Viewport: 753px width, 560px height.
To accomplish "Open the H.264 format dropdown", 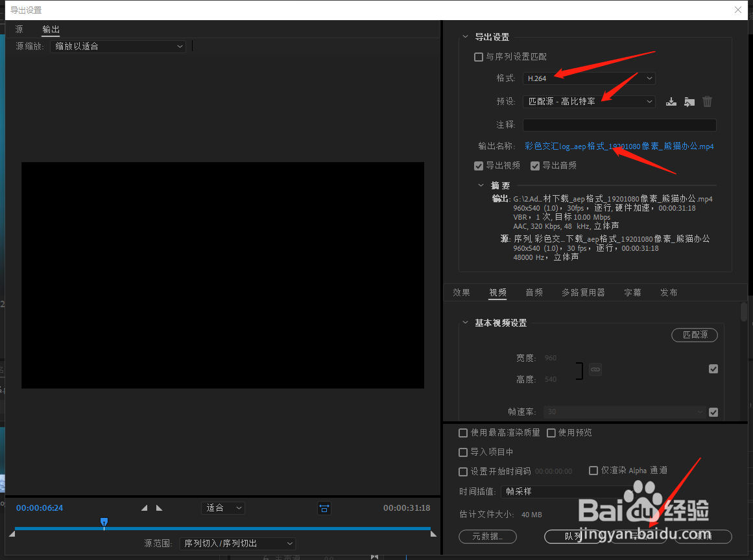I will point(590,78).
